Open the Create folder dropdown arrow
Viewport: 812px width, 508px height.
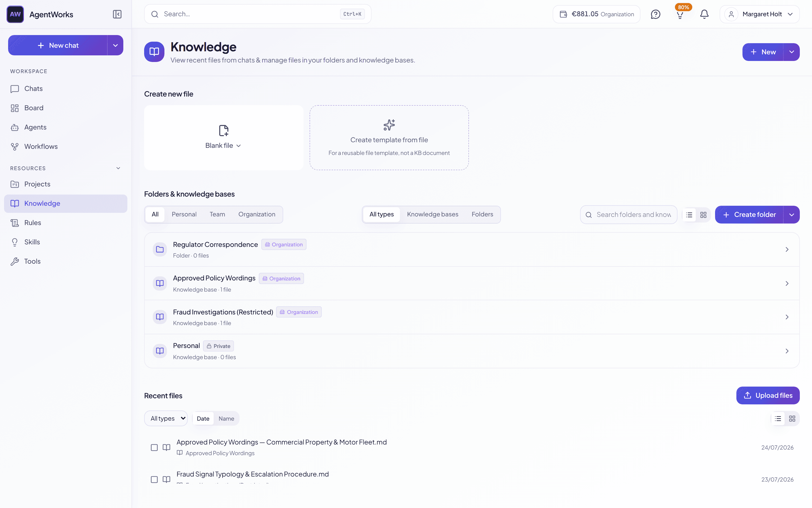pyautogui.click(x=791, y=215)
